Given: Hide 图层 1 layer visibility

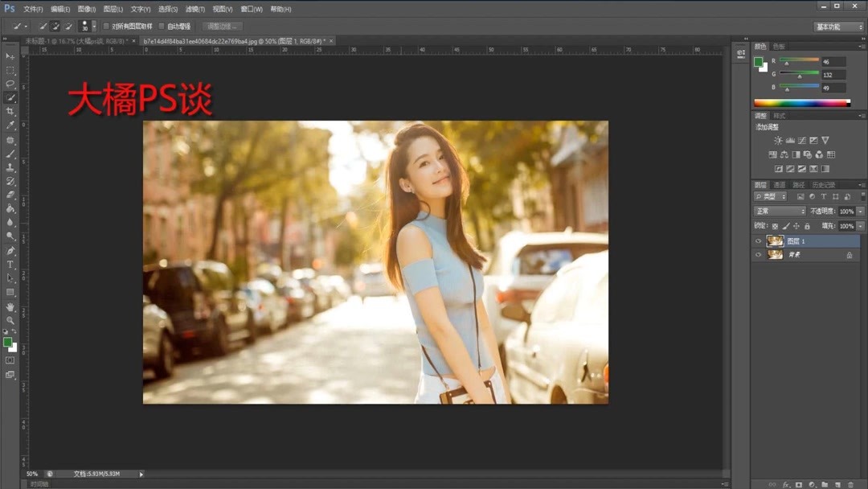Looking at the screenshot, I should tap(758, 241).
